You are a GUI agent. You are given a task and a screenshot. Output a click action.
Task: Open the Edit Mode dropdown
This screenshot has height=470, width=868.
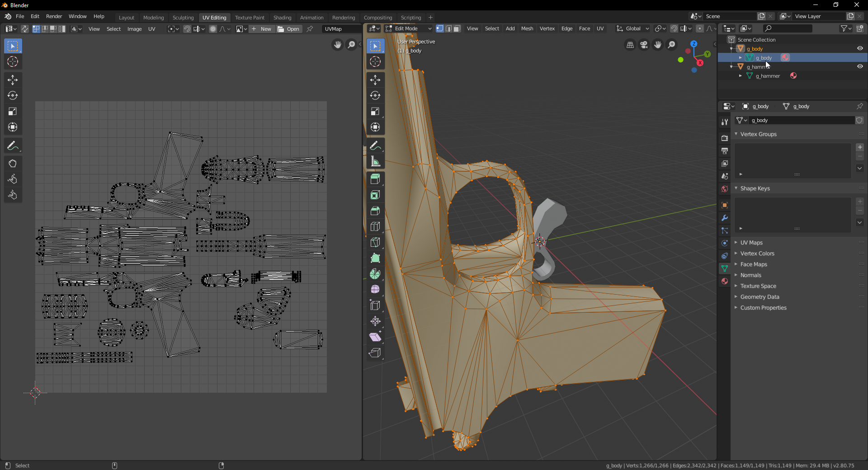pyautogui.click(x=409, y=28)
